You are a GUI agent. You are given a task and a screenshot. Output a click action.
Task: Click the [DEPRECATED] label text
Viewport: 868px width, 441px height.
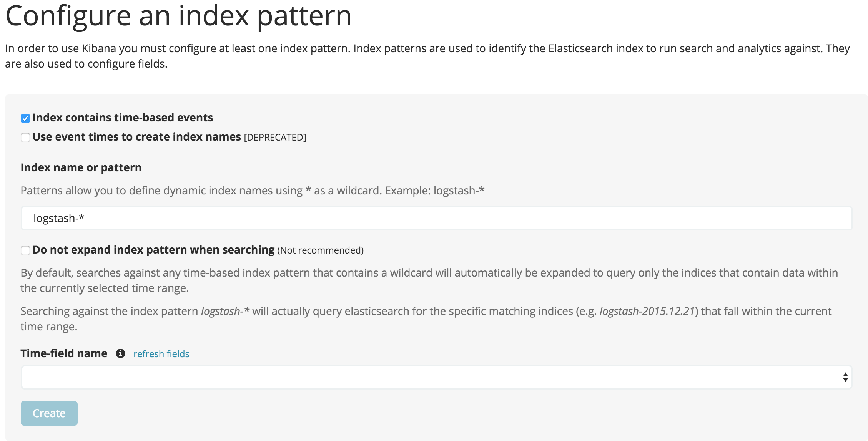click(275, 137)
